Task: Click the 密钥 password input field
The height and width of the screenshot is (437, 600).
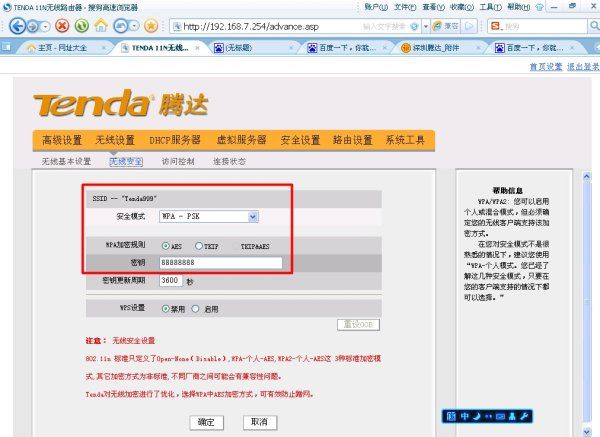Action: tap(220, 264)
